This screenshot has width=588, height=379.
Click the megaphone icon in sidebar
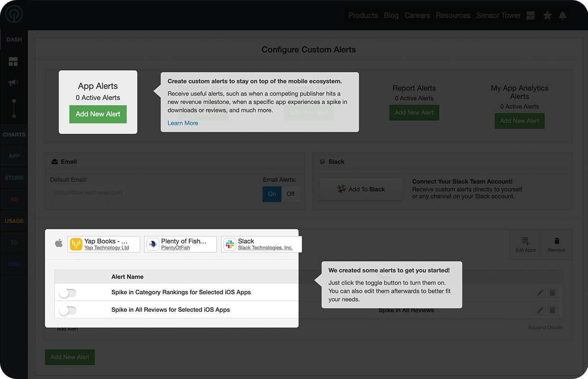13,83
